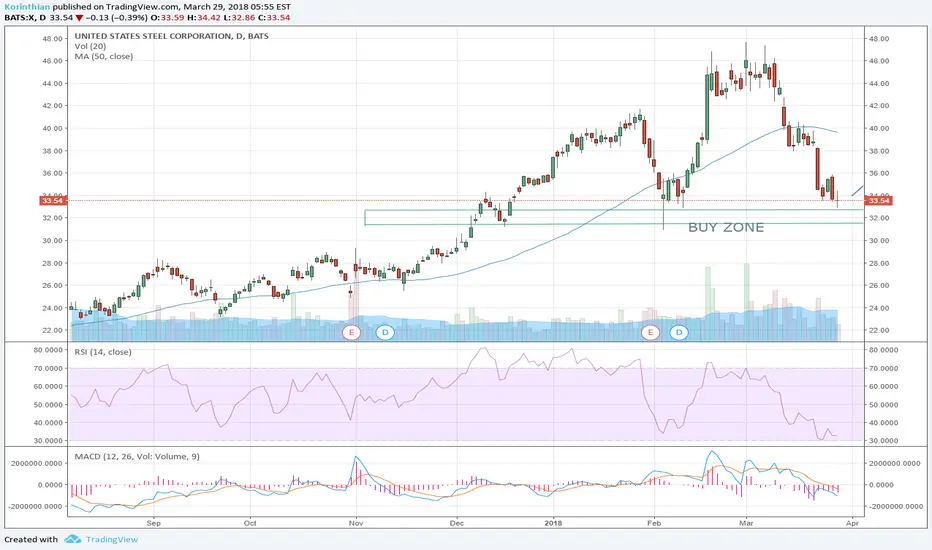The width and height of the screenshot is (932, 550).
Task: Click the 22.00 value on left price axis
Action: [52, 331]
